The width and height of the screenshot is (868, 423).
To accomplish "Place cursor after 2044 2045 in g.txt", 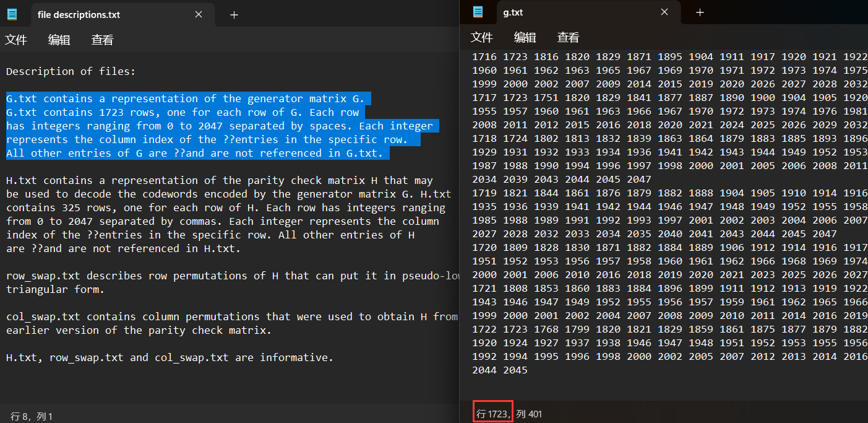I will point(528,370).
